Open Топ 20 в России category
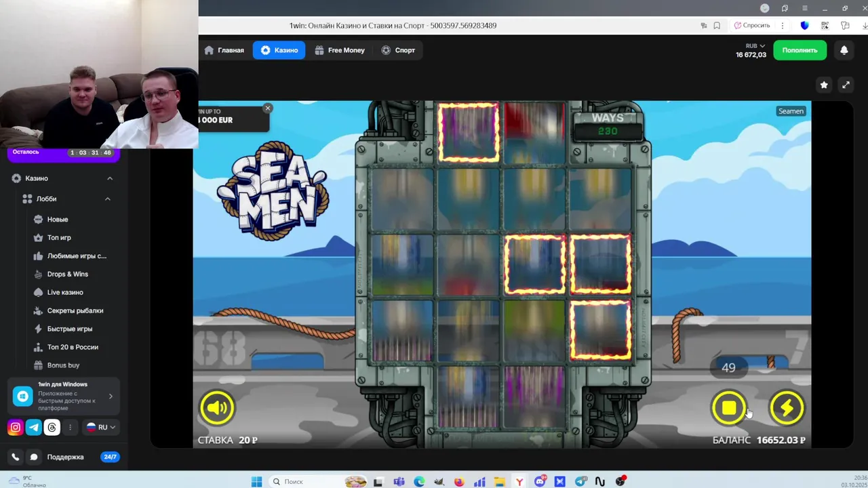This screenshot has height=488, width=868. coord(73,347)
